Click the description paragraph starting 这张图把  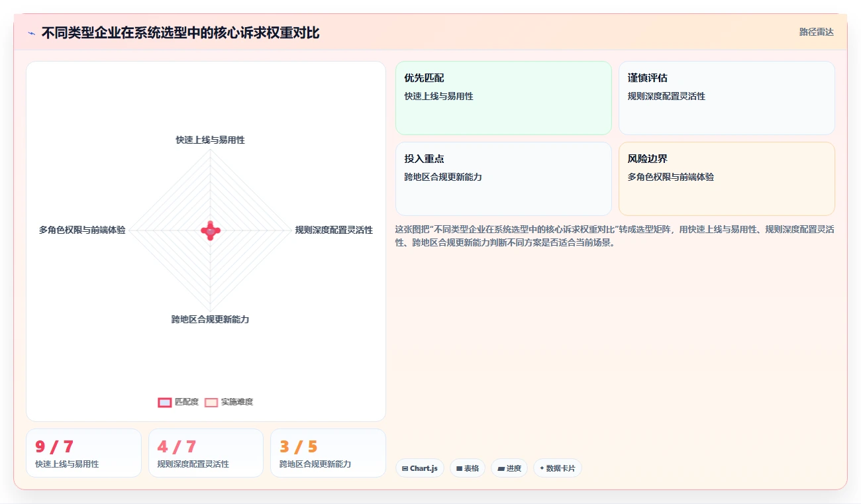point(615,236)
